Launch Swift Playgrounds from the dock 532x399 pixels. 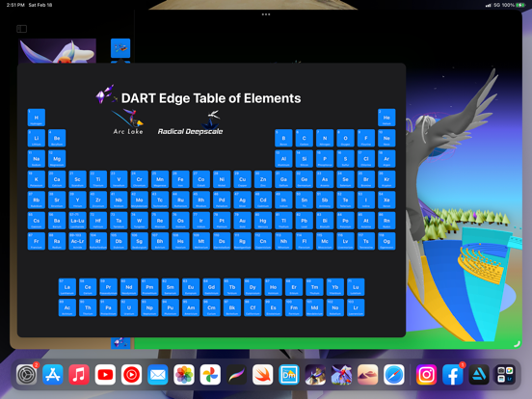click(262, 375)
